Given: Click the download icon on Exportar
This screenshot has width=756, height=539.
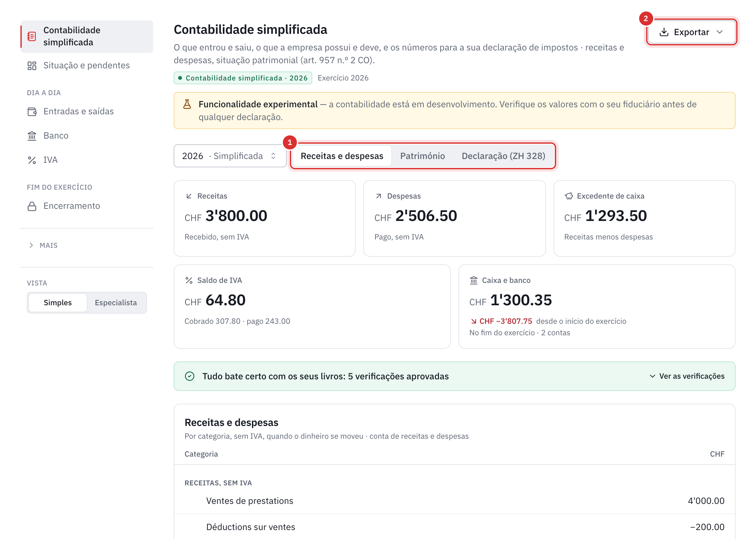Looking at the screenshot, I should tap(664, 32).
